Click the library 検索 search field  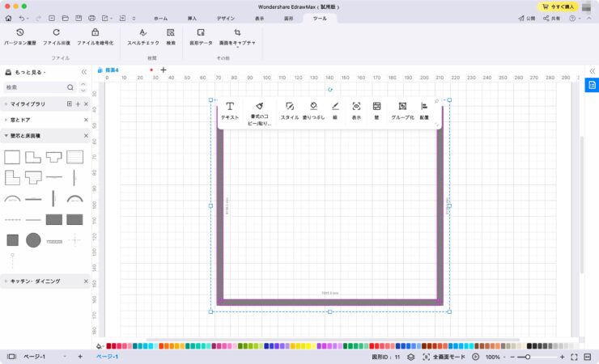click(x=40, y=87)
